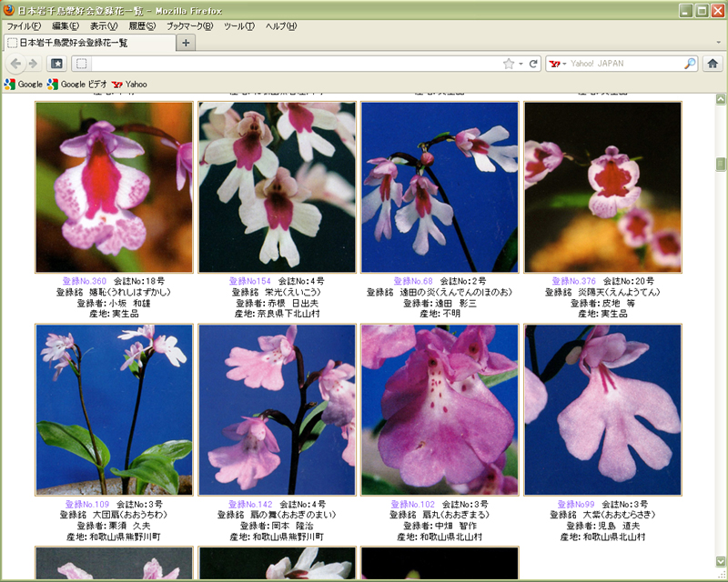Open link 登録No99
Viewport: 728px width, 582px height.
(x=576, y=504)
